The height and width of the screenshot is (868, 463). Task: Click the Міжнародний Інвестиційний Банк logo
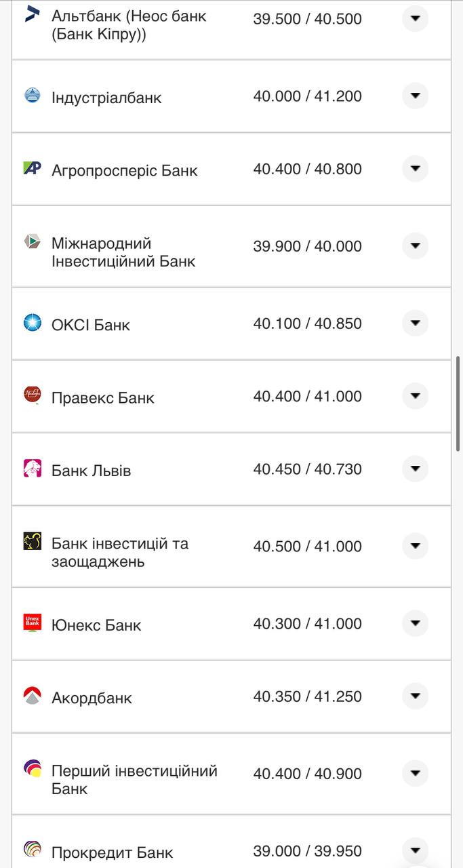[x=33, y=241]
